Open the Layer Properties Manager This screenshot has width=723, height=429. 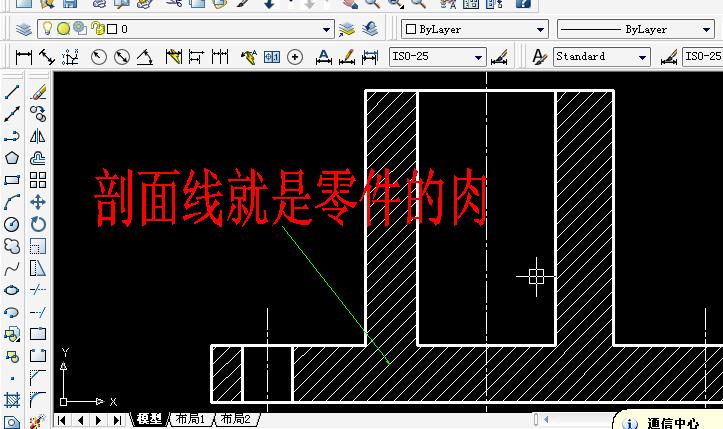click(20, 29)
